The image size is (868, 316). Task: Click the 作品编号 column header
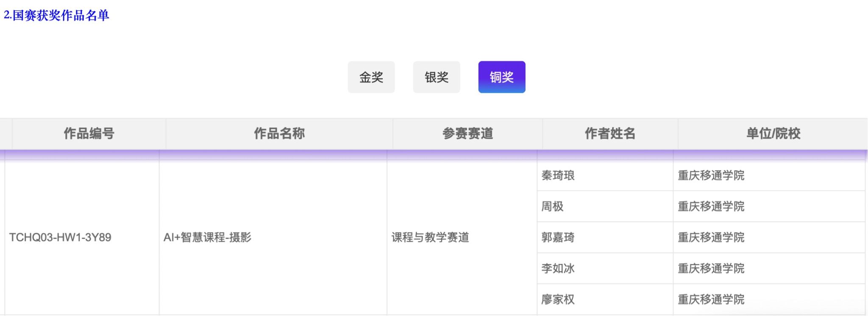[89, 134]
